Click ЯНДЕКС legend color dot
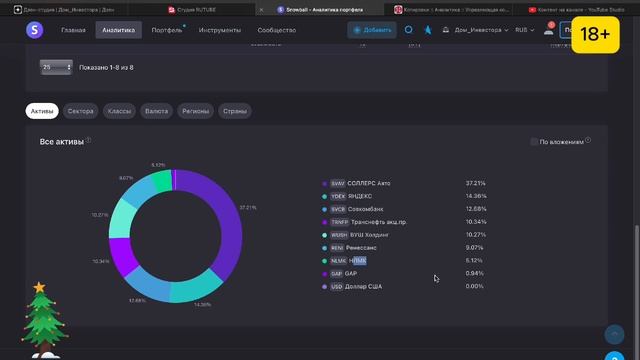 [324, 196]
